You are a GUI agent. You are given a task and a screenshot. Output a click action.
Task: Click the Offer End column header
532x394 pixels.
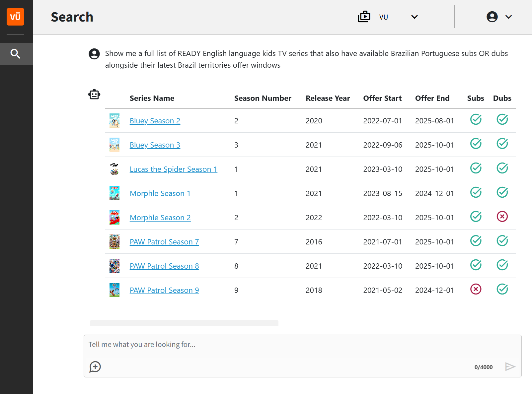pos(432,98)
